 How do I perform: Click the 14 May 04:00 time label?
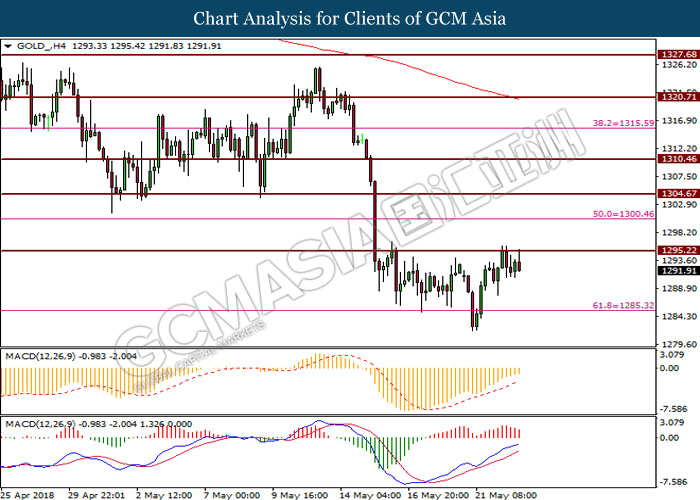click(x=370, y=495)
